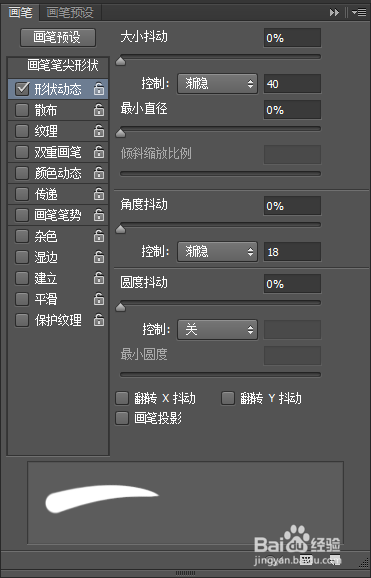
Task: Open the 大小抖动 控制 dropdown
Action: (x=217, y=84)
